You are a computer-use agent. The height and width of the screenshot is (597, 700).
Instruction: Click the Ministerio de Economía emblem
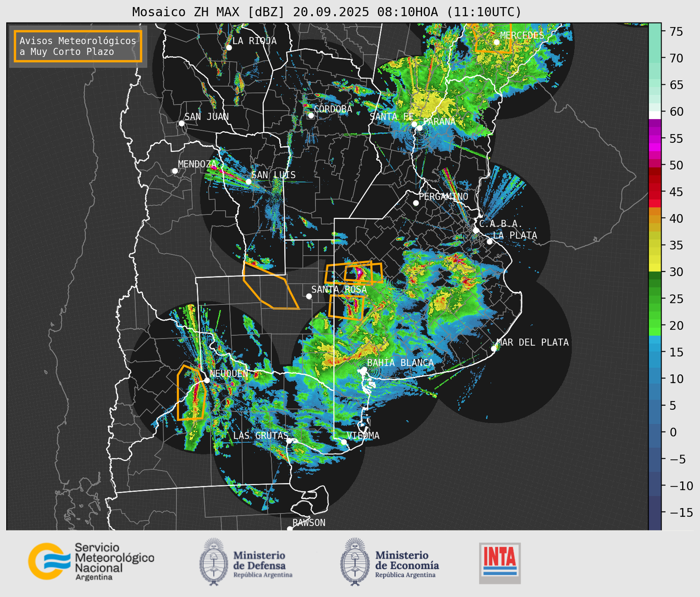[x=355, y=562]
